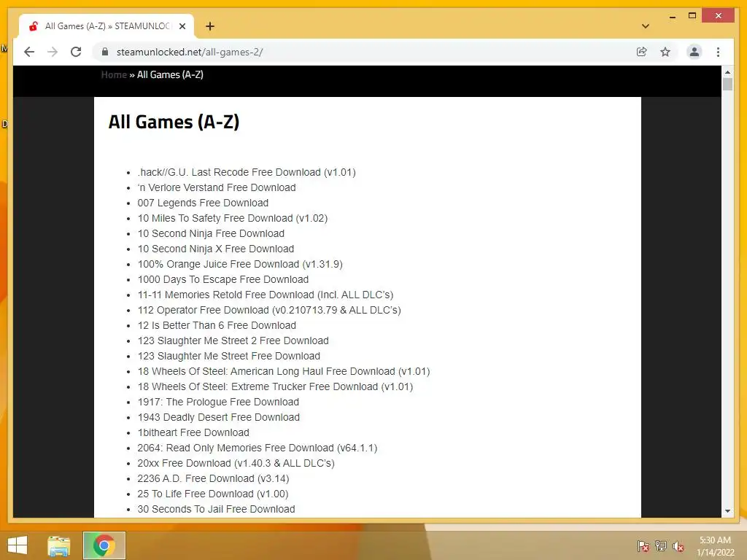This screenshot has width=747, height=560.
Task: Open 'n Verlore Verstand Free Download
Action: tap(216, 187)
